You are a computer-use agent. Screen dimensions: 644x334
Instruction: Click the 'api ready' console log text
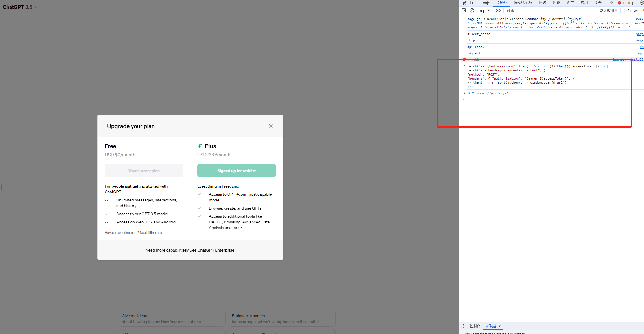(476, 47)
